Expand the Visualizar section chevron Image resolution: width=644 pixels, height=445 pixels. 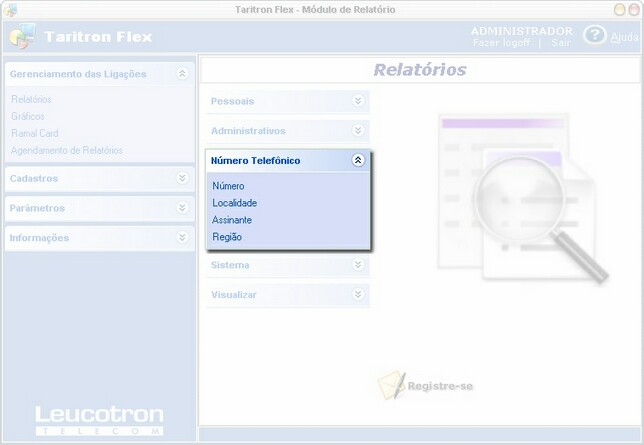click(x=358, y=294)
